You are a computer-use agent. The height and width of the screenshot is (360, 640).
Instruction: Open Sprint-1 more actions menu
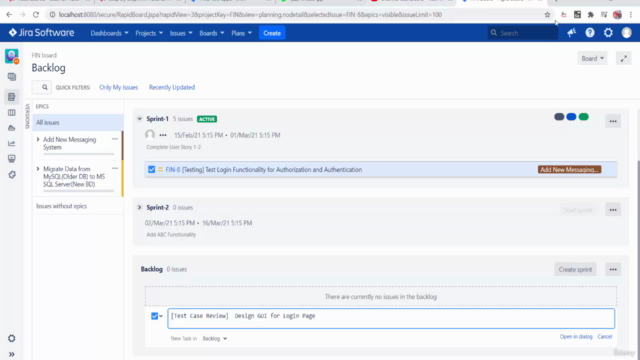(613, 121)
